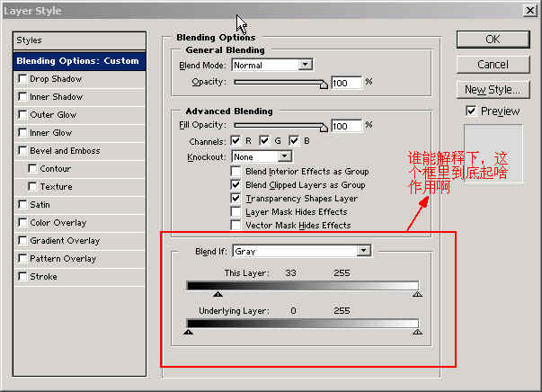Click the OK button

pos(493,40)
